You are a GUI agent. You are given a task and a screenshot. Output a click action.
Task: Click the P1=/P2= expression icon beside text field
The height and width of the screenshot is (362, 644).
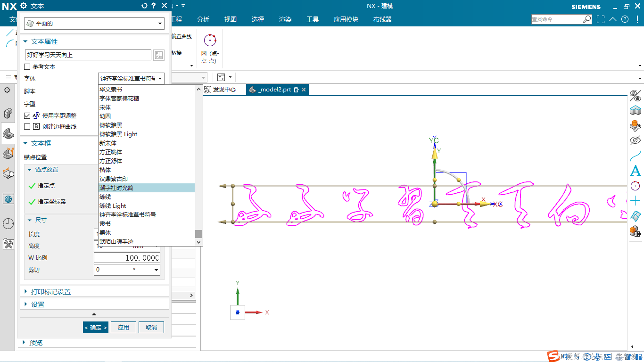(158, 55)
